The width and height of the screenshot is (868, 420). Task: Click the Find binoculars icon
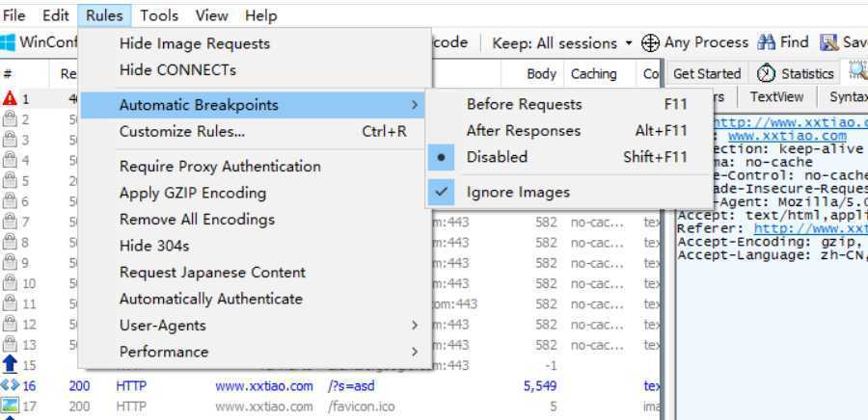[766, 42]
